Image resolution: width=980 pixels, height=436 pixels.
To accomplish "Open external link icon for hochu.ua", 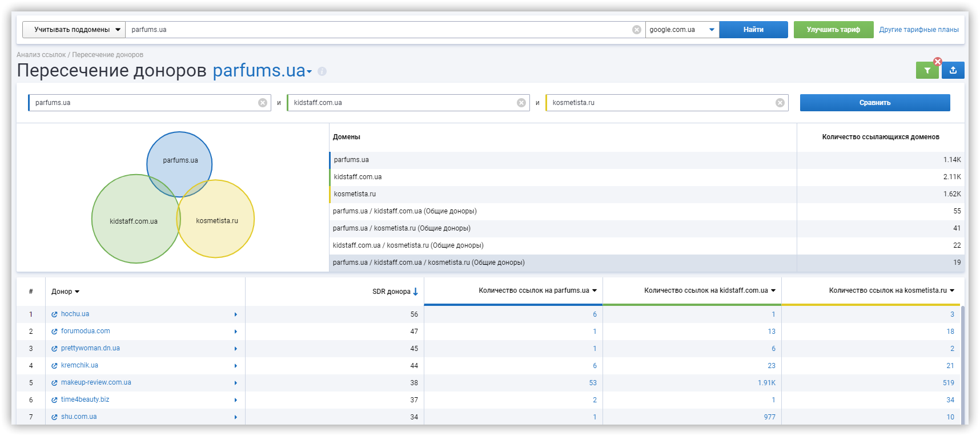I will [x=54, y=314].
